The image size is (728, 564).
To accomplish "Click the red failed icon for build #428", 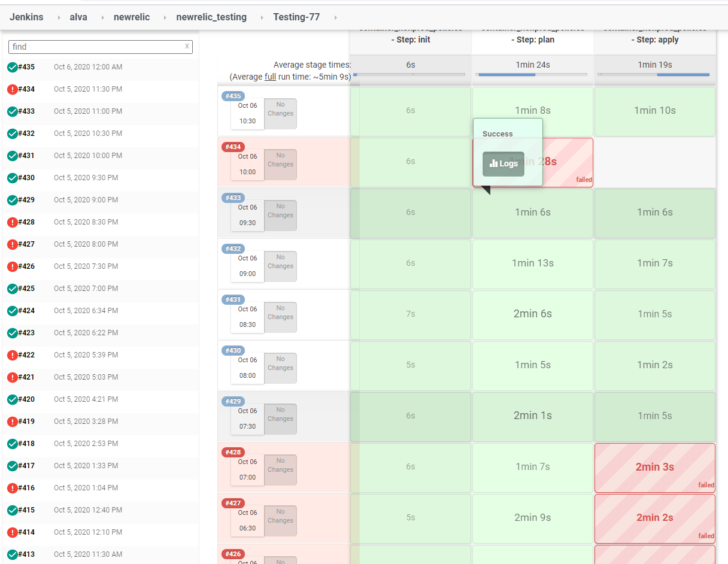I will click(x=13, y=222).
